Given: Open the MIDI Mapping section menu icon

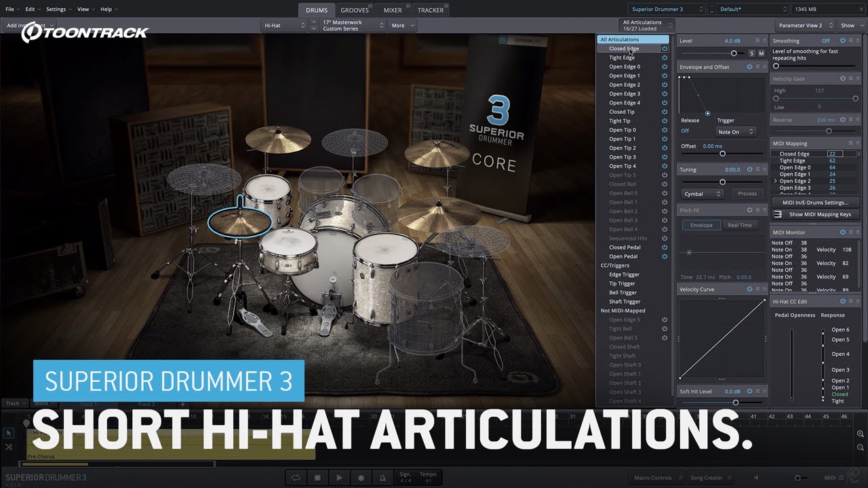Looking at the screenshot, I should click(850, 143).
